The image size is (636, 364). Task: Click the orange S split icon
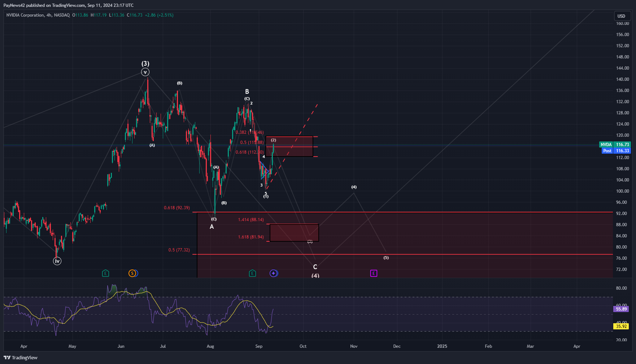click(x=132, y=273)
